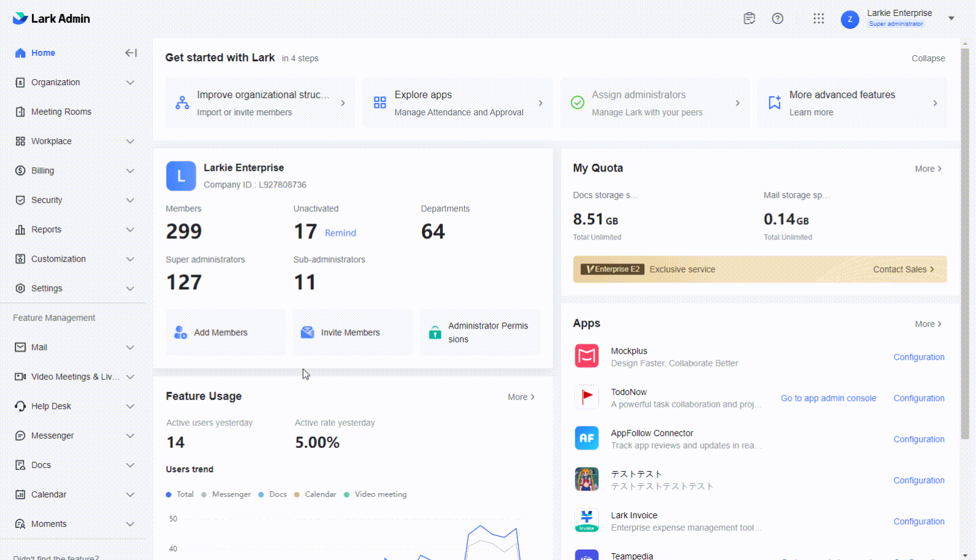Open More in the My Quota card

click(928, 168)
